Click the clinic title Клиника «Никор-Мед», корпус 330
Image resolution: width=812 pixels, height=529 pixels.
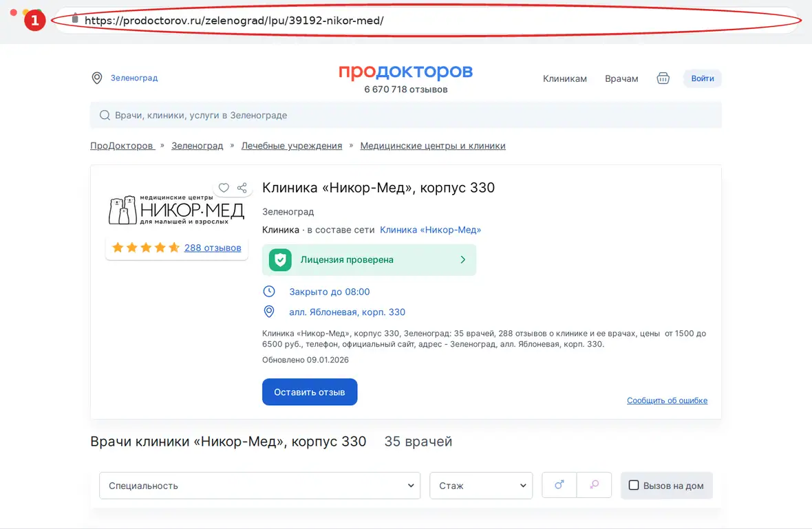378,187
